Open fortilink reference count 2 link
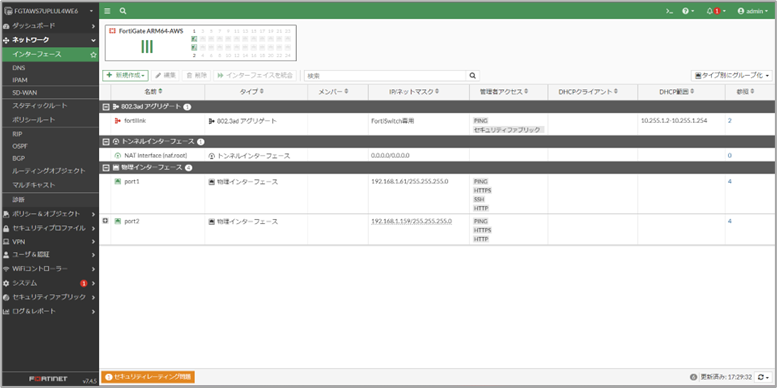Screen dimensions: 777x388 (729, 121)
